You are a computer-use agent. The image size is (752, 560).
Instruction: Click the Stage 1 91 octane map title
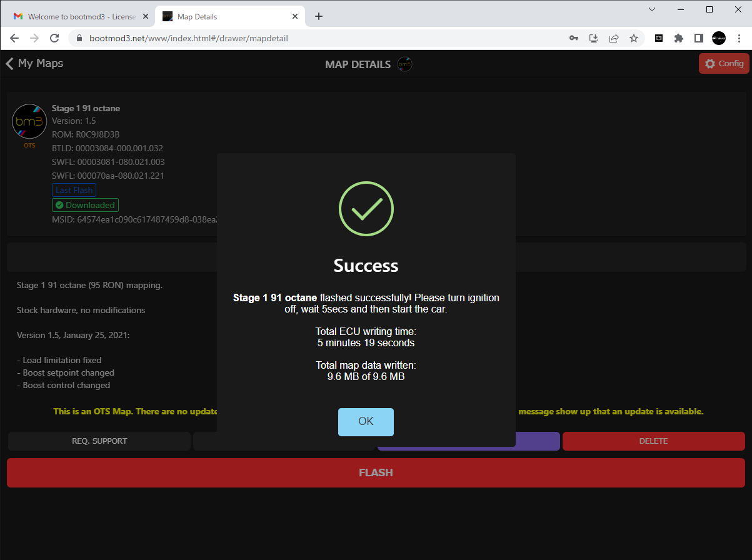[x=86, y=108]
